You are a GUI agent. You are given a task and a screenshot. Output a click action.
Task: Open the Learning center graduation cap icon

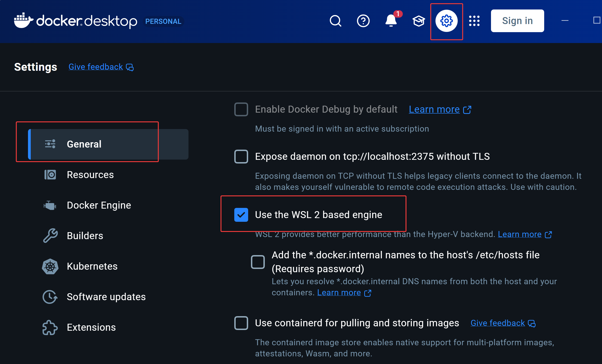click(x=419, y=21)
